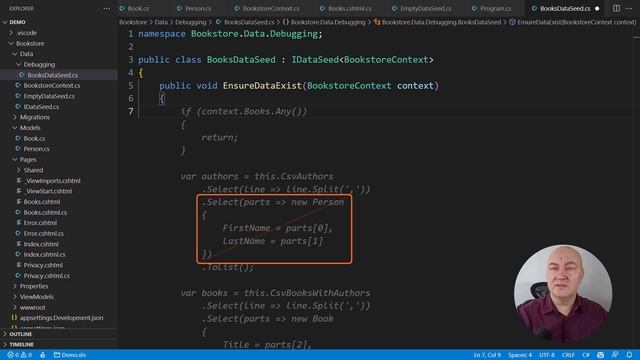Change indentation Spaces: 4
Image resolution: width=640 pixels, height=360 pixels.
520,355
